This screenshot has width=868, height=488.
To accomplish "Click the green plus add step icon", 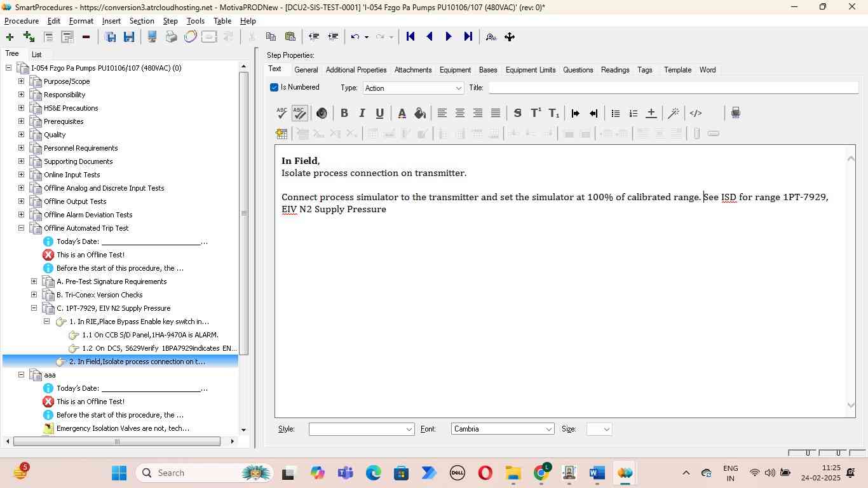I will (10, 37).
